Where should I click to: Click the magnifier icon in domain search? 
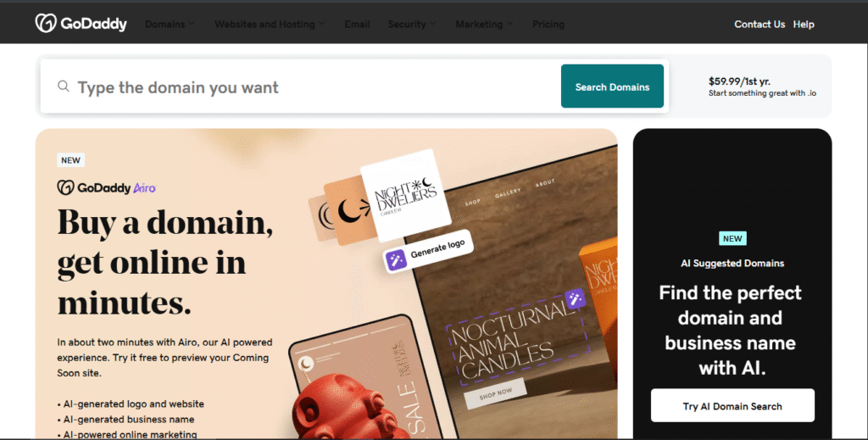64,86
